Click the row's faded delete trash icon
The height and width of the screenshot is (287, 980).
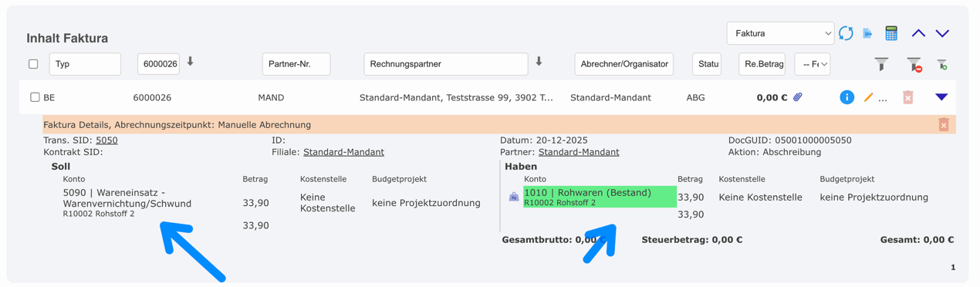908,97
